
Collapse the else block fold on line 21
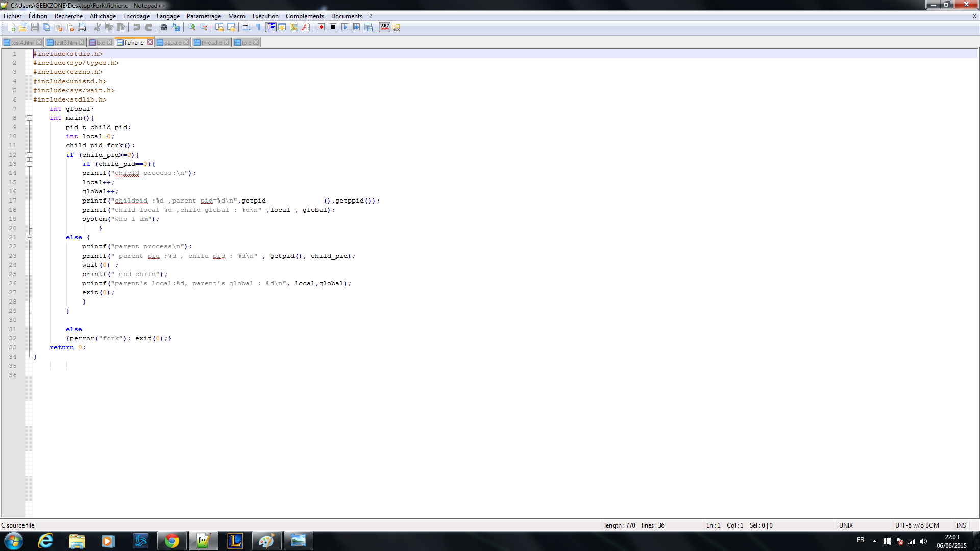[x=30, y=238]
